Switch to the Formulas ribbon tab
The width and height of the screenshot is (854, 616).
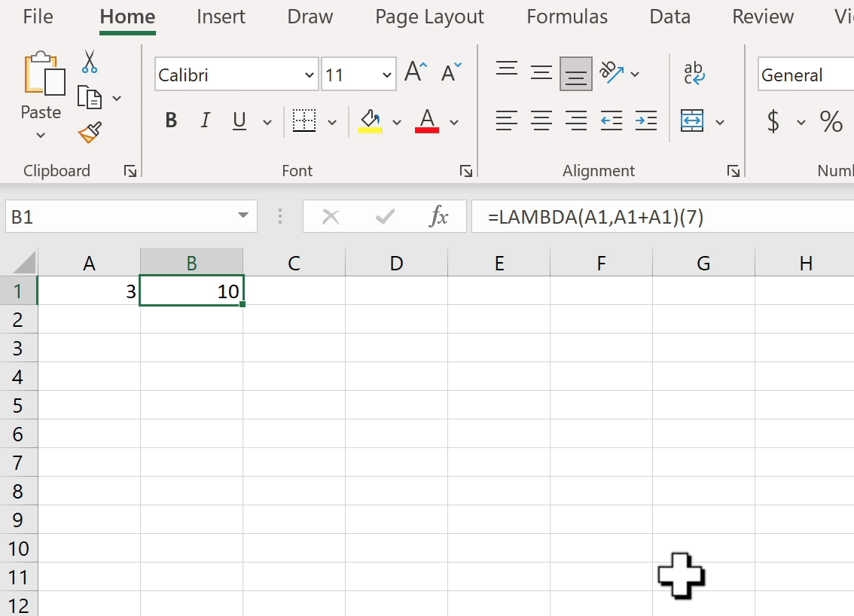[567, 17]
